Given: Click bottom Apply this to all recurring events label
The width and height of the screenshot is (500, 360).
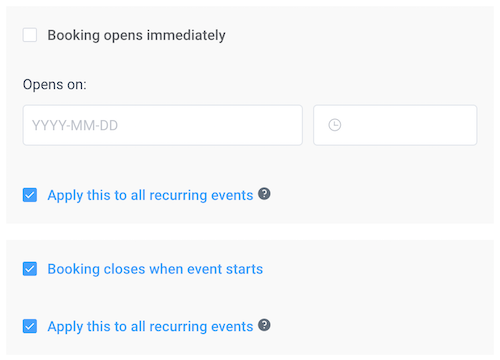Looking at the screenshot, I should 150,326.
